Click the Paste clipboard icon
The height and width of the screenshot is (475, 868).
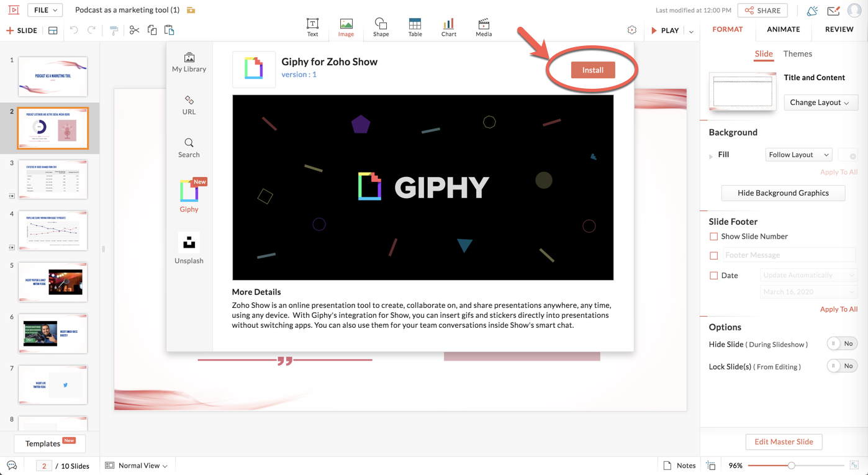(169, 30)
